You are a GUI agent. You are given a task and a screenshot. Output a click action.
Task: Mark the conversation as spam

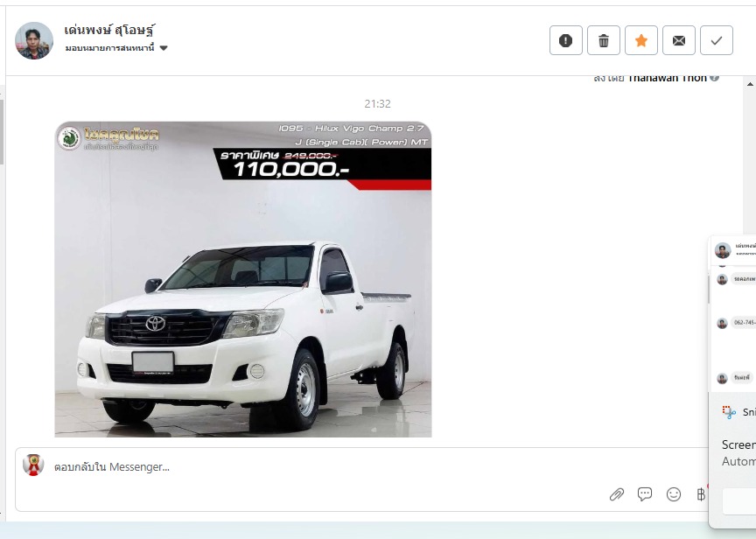(x=565, y=40)
